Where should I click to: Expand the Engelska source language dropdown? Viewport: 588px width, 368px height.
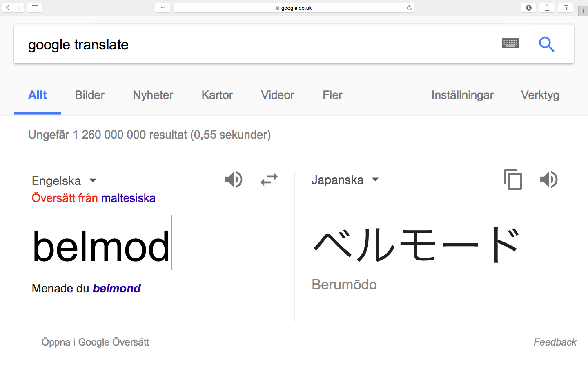tap(64, 181)
